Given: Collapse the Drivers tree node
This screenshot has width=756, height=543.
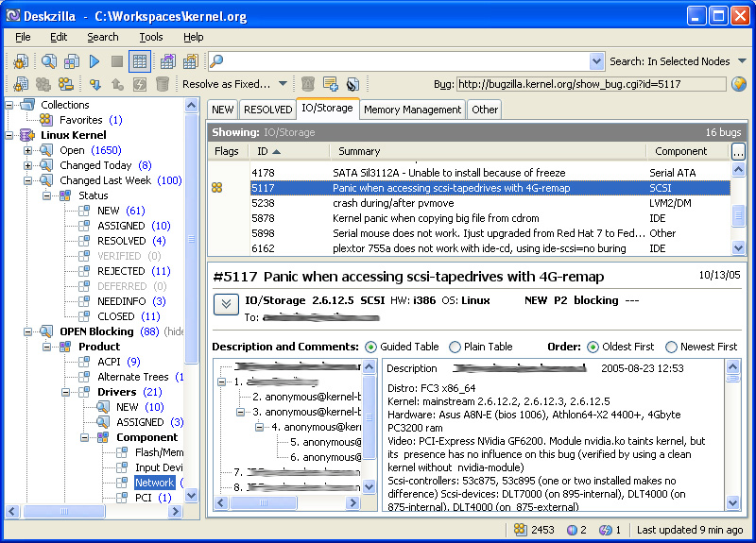Looking at the screenshot, I should pyautogui.click(x=65, y=392).
